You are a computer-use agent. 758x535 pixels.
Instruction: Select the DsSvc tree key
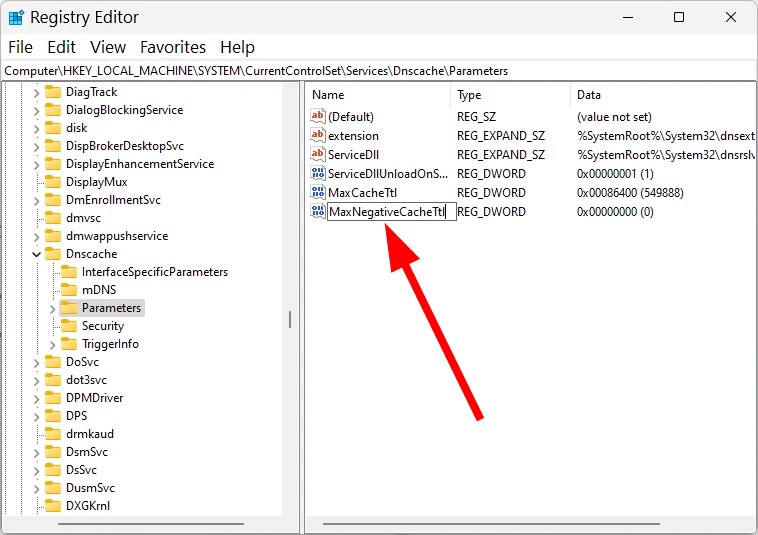click(81, 470)
